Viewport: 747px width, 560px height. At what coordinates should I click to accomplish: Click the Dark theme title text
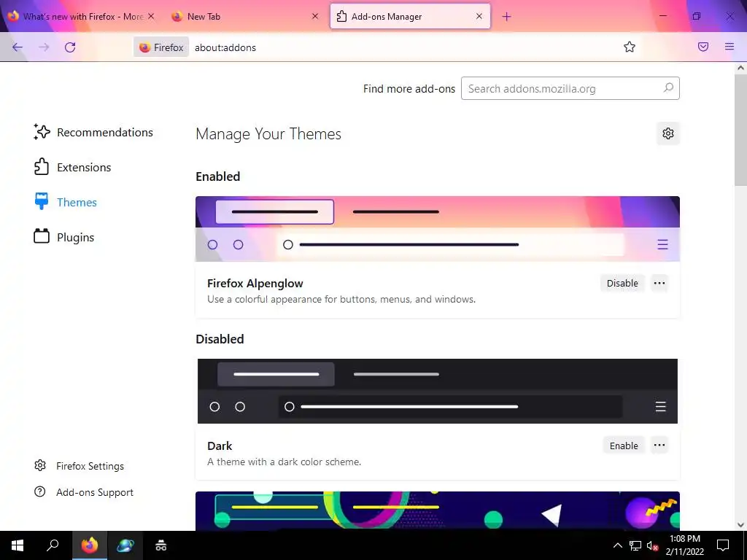[x=220, y=446]
